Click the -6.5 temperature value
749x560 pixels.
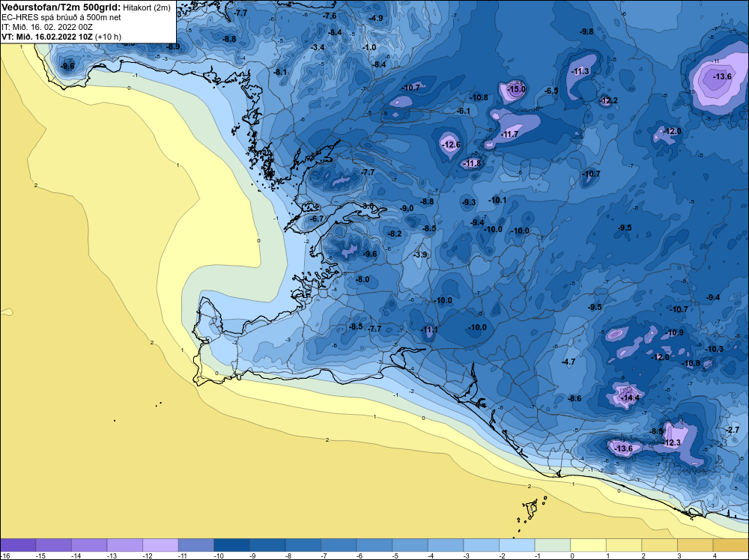tap(551, 91)
